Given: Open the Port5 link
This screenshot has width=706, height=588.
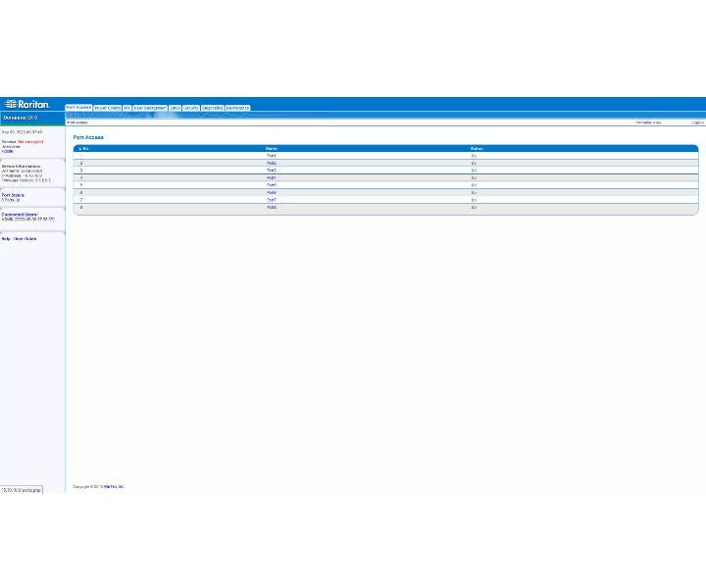Looking at the screenshot, I should point(271,185).
